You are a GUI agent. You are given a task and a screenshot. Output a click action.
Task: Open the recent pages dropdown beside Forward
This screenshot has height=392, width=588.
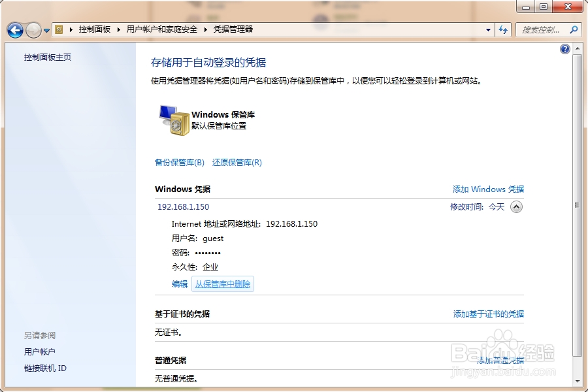click(x=46, y=30)
